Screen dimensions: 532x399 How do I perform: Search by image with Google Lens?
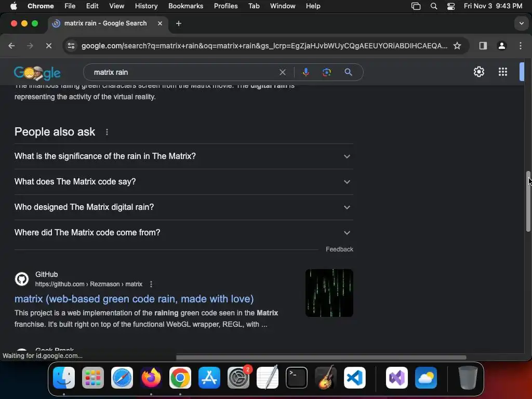326,72
